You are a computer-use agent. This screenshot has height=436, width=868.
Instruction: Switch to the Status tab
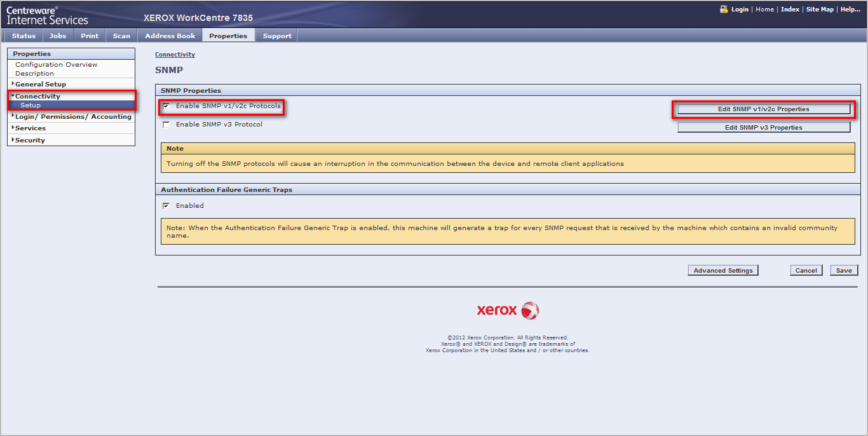pyautogui.click(x=24, y=36)
